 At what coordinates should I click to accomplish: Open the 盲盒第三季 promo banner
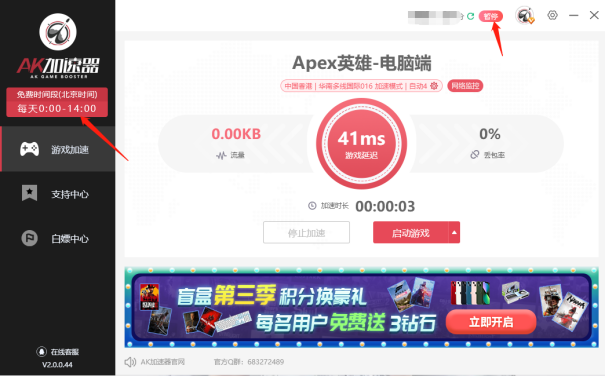pos(362,307)
